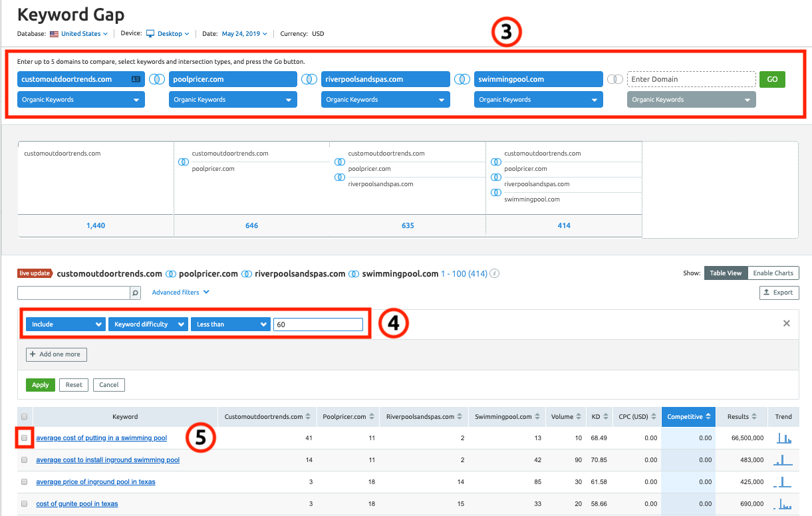Open the United States database dropdown

coord(79,34)
